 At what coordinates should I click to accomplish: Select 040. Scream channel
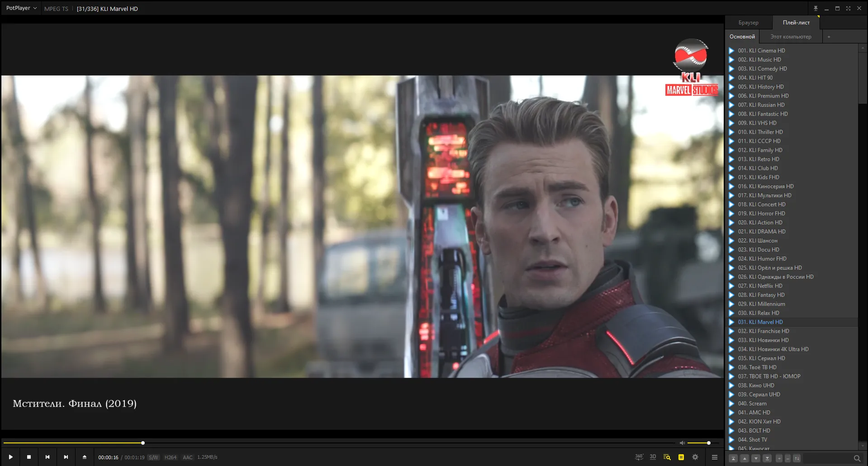click(792, 404)
